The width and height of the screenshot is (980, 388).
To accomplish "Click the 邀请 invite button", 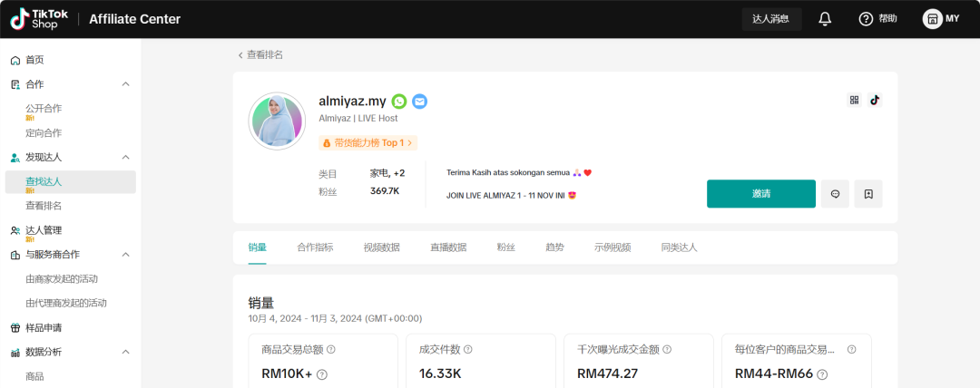I will (761, 194).
